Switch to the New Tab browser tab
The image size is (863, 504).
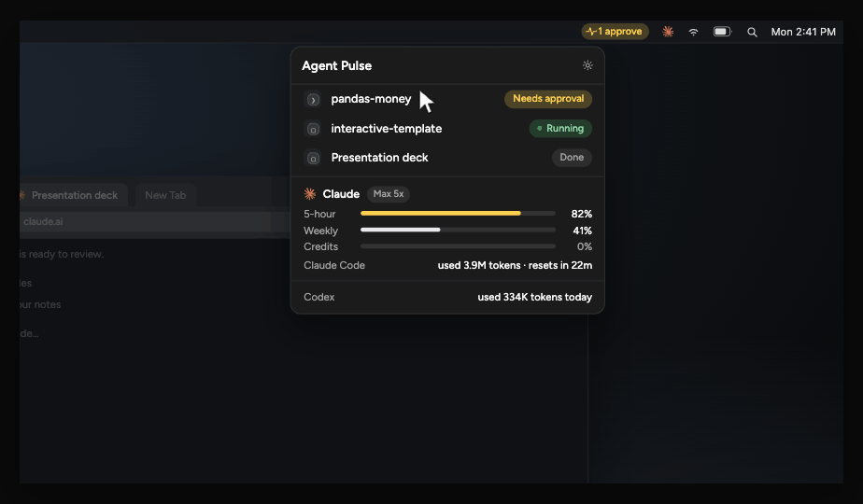click(165, 195)
